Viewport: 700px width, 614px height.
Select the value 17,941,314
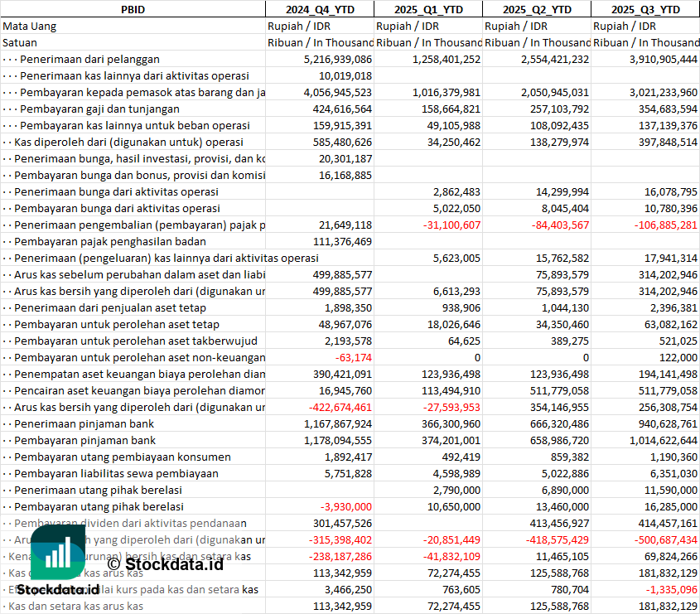[x=670, y=258]
